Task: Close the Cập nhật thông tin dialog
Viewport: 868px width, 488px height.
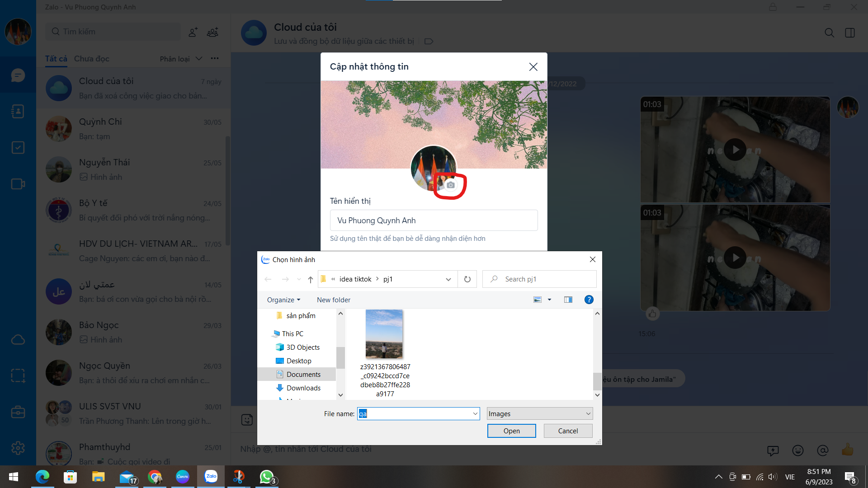Action: tap(533, 67)
